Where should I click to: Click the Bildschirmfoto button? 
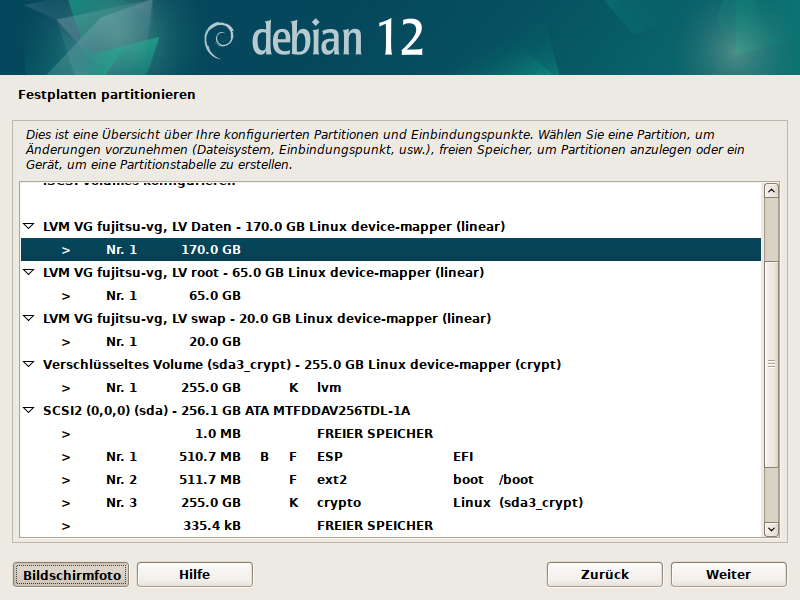point(72,575)
